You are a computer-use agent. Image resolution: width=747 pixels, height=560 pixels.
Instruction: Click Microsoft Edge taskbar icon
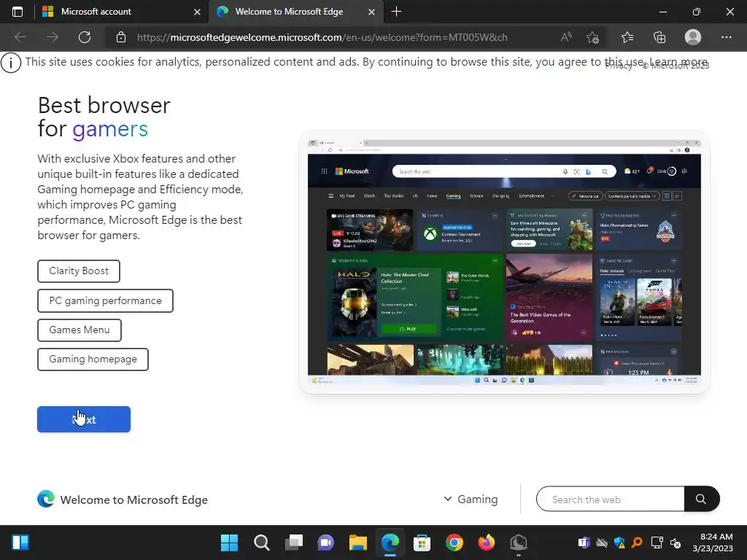coord(390,542)
